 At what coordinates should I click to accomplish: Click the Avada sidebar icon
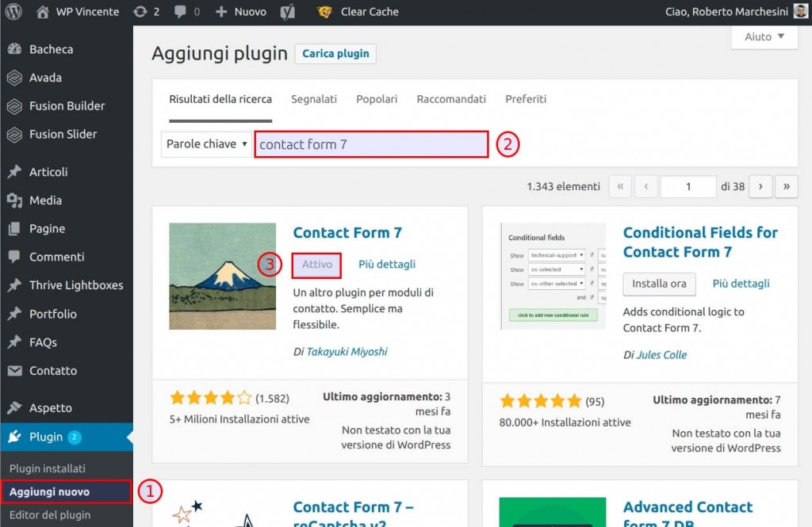pyautogui.click(x=14, y=78)
